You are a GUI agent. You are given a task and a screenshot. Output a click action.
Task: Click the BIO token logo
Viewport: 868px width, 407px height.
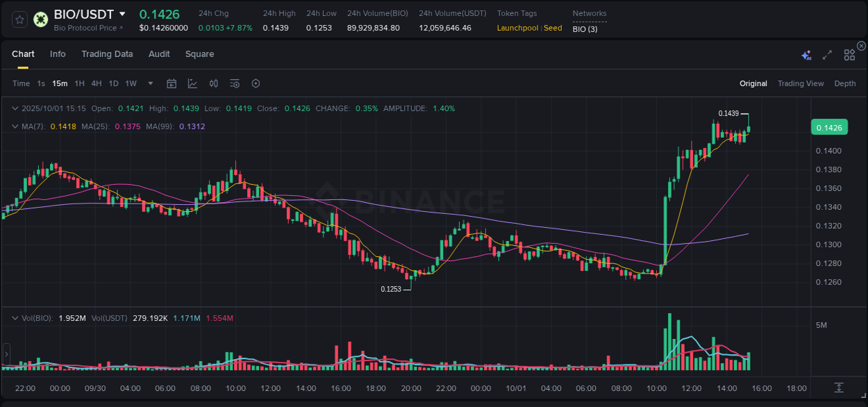40,19
